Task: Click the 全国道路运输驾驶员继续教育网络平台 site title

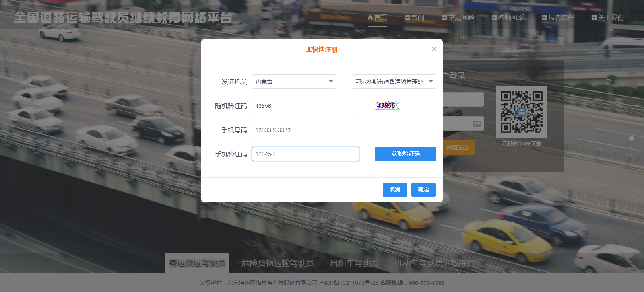Action: point(123,17)
